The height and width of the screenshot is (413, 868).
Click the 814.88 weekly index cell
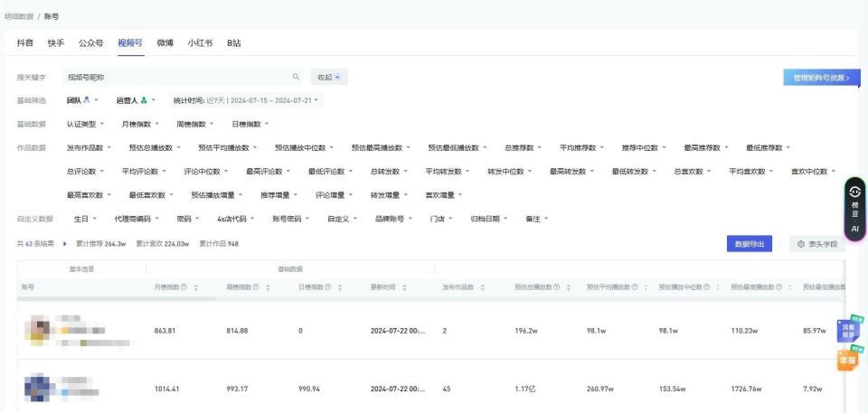(237, 331)
